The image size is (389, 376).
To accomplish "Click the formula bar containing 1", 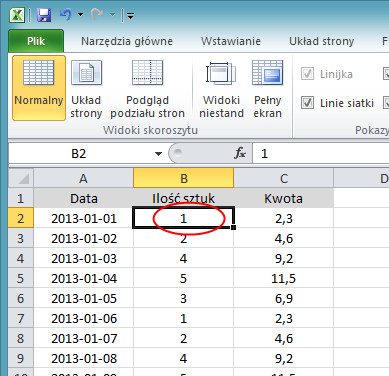I will 321,154.
